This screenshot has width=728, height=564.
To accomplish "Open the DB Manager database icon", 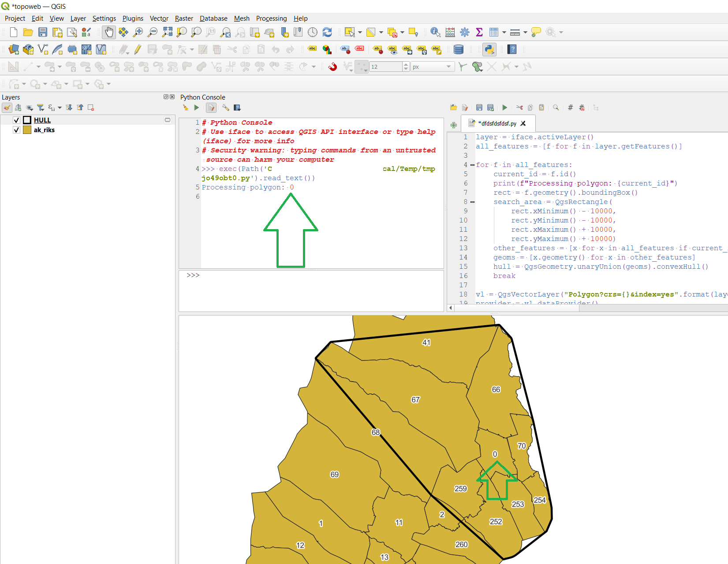I will click(459, 49).
